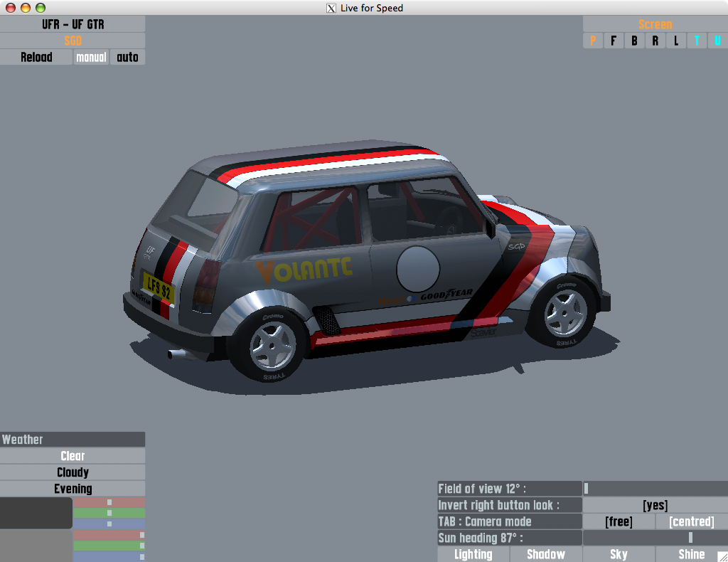Click the TAB : Camera mode label
Viewport: 728px width, 562px height.
coord(509,521)
